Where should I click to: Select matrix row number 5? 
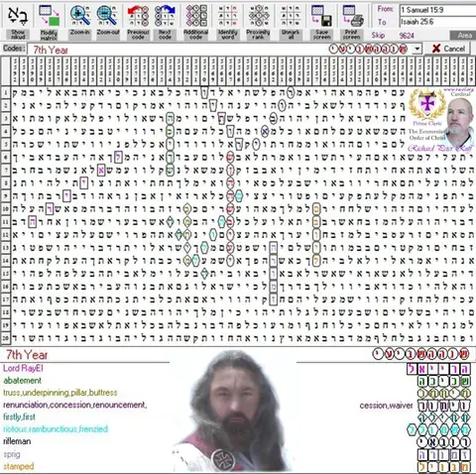coord(6,144)
